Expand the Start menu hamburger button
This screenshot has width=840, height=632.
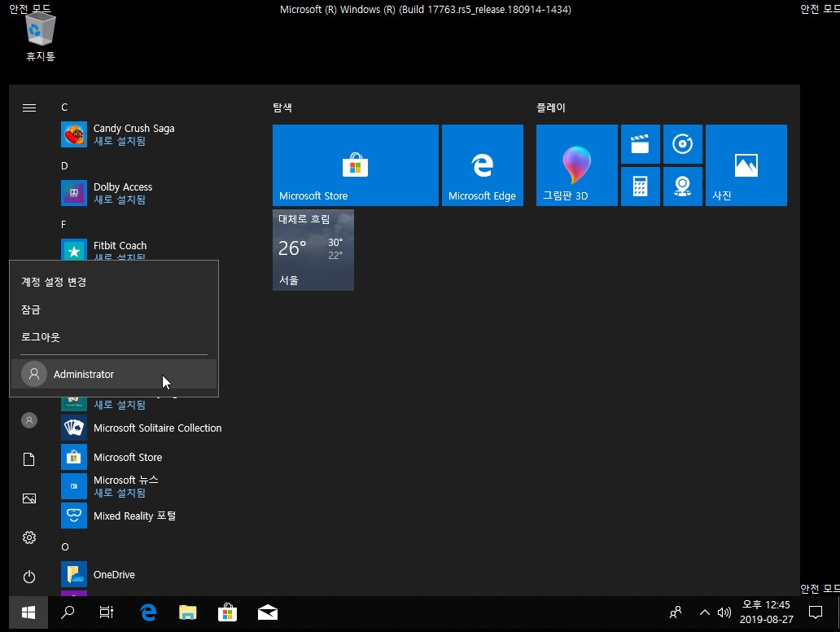[x=29, y=108]
